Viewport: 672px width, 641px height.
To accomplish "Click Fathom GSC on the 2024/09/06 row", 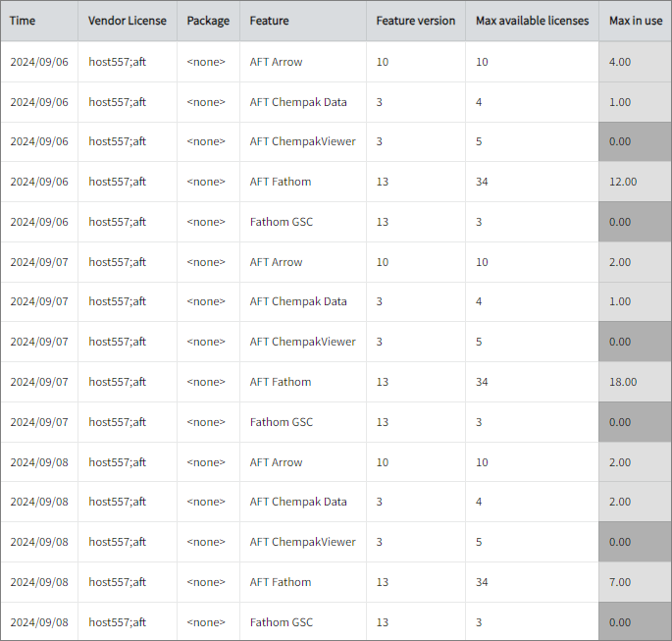I will click(281, 222).
